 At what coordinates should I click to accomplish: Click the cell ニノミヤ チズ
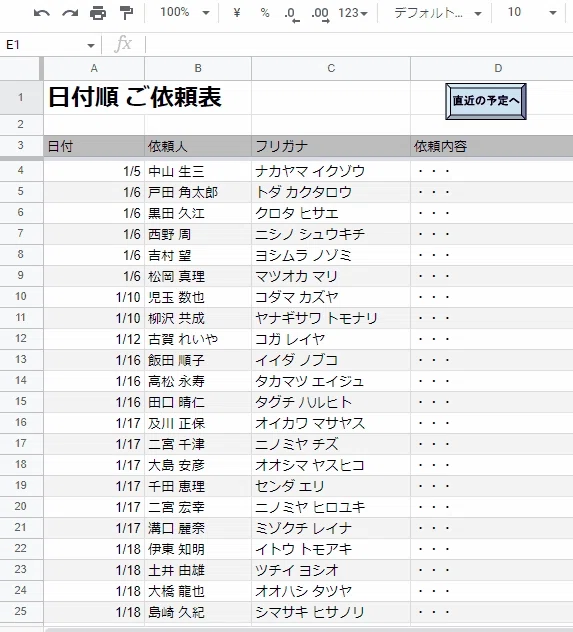331,444
